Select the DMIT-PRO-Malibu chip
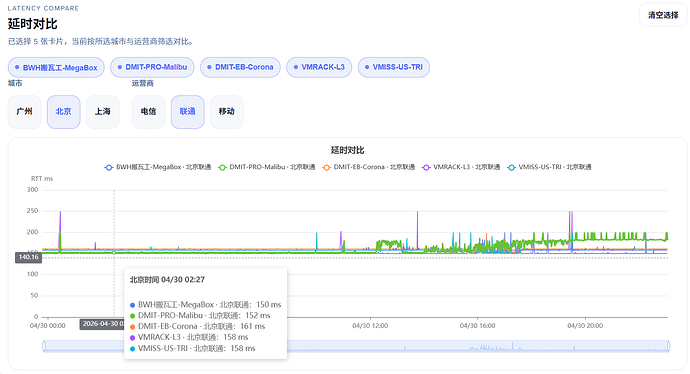 [x=152, y=67]
